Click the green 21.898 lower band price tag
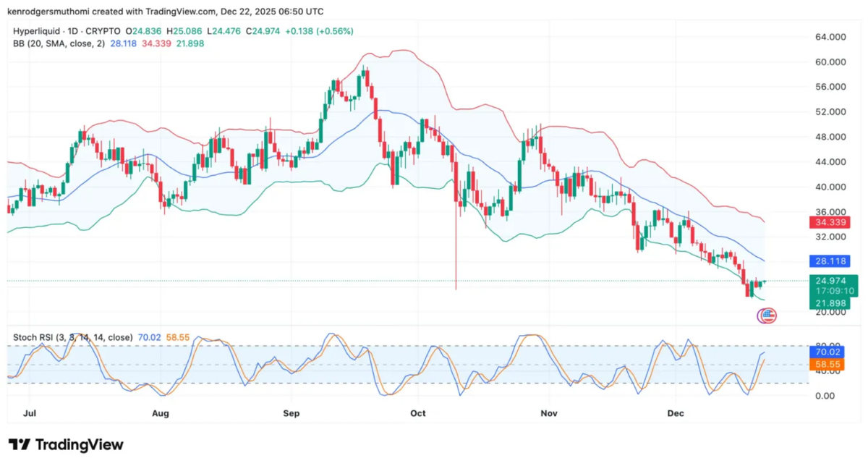The height and width of the screenshot is (466, 868). click(830, 303)
